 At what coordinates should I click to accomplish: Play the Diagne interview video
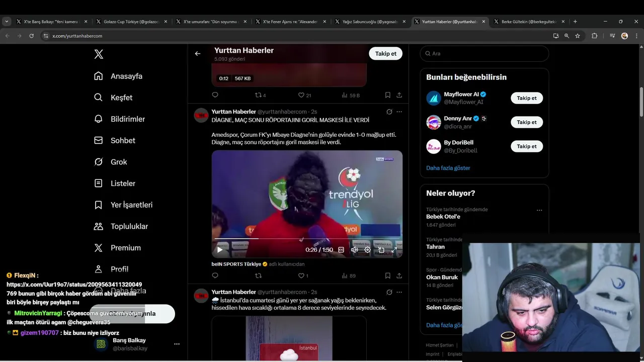[220, 249]
